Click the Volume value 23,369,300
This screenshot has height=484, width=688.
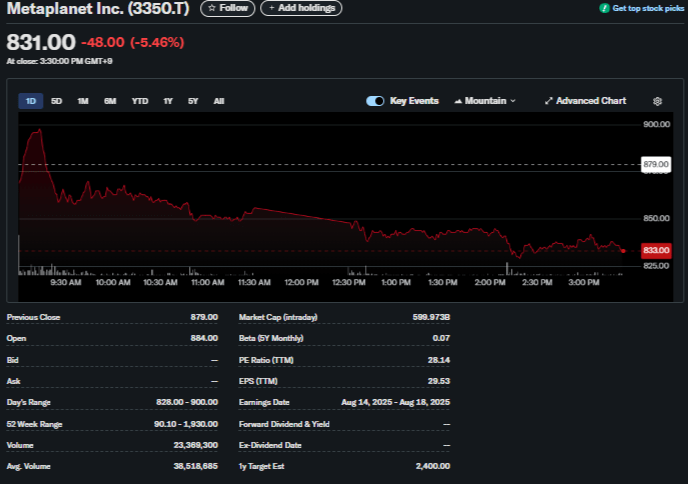click(x=196, y=445)
